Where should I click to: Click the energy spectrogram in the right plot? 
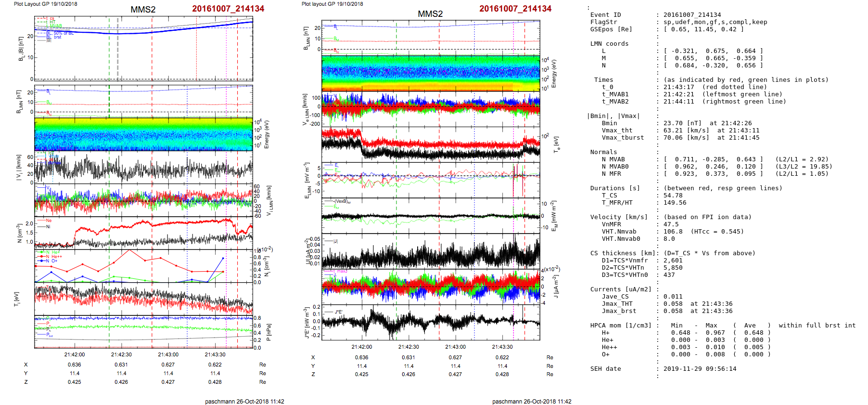pyautogui.click(x=431, y=73)
